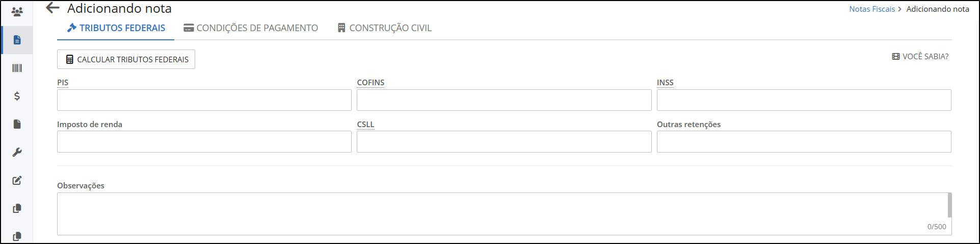Open the dollar sign sidebar icon

click(x=17, y=96)
